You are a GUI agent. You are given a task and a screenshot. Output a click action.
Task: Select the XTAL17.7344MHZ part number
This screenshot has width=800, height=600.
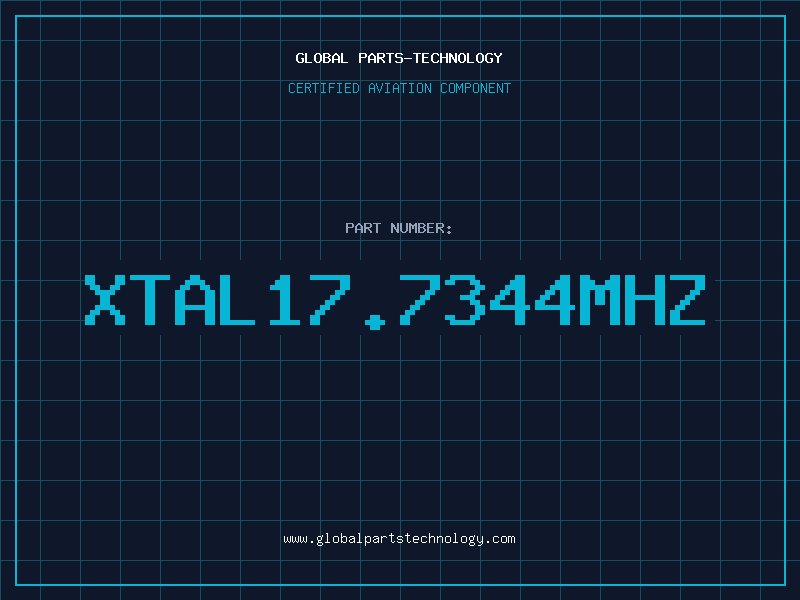click(x=395, y=302)
